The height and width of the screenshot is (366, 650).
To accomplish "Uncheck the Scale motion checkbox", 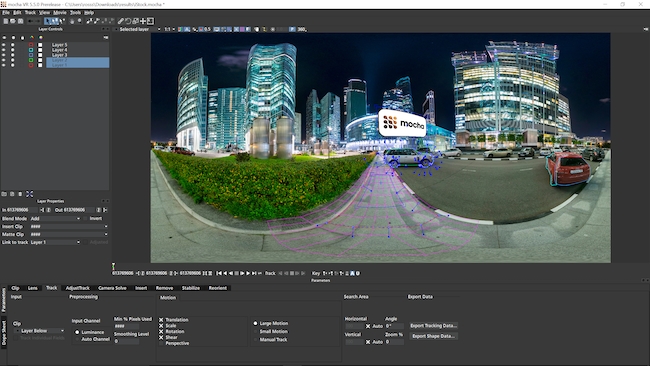I will click(x=161, y=326).
